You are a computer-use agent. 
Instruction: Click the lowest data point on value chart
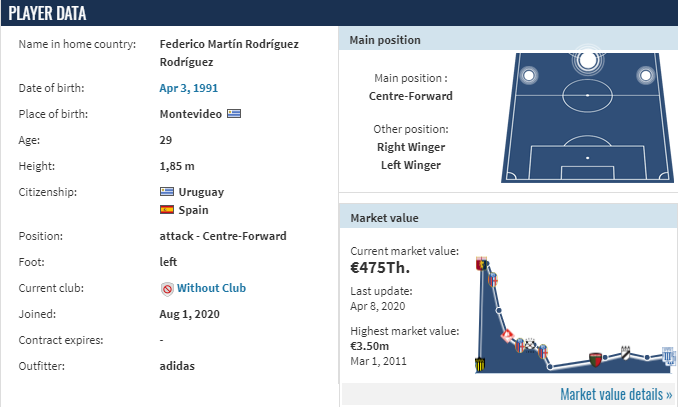[550, 367]
